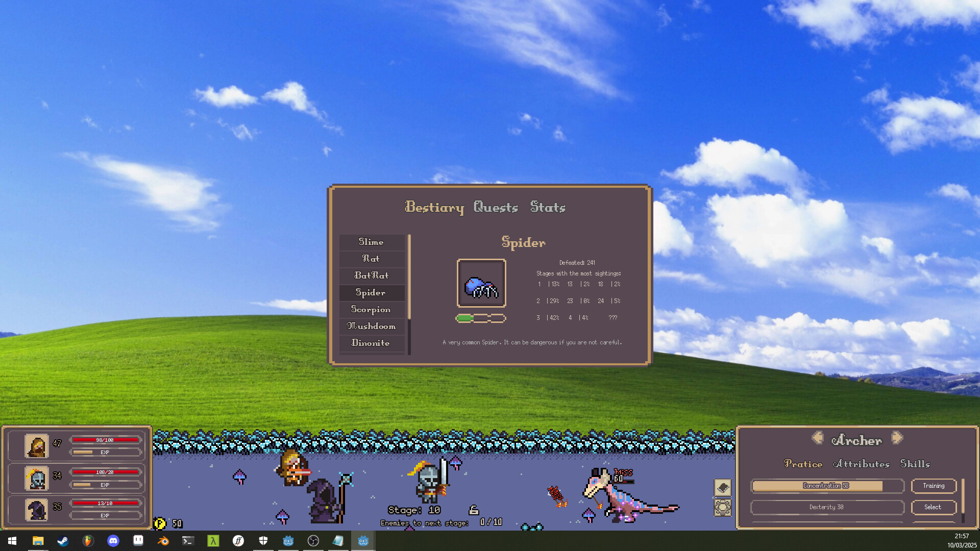
Task: Click the coin counter showing 50
Action: point(168,523)
